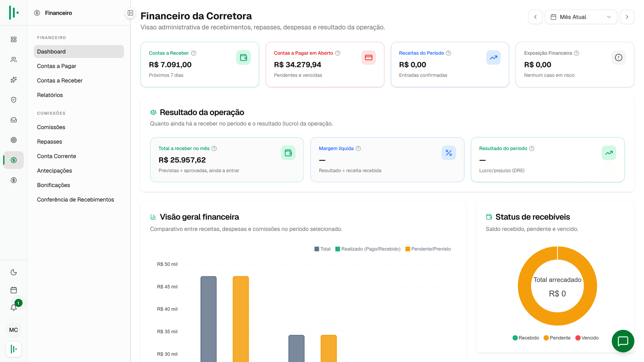
Task: Toggle dark mode with the moon icon
Action: coord(13,272)
